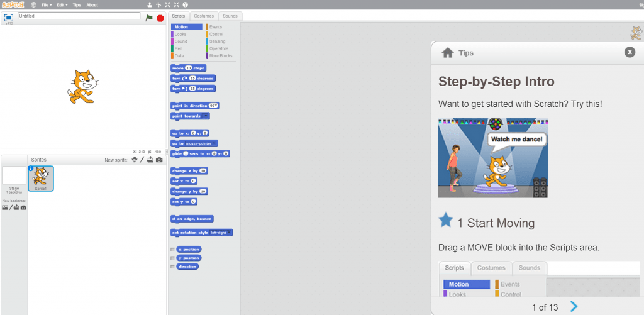Choose backdrop from library
644x315 pixels.
coord(5,207)
